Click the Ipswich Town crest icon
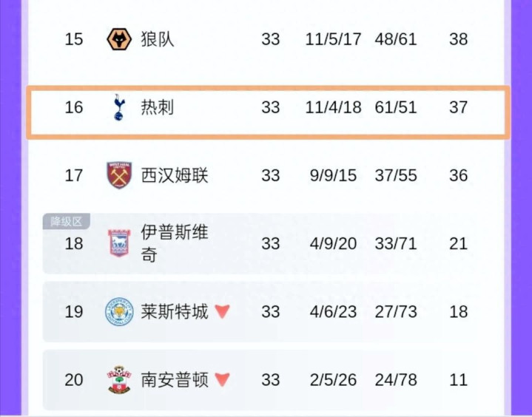Image resolution: width=532 pixels, height=417 pixels. 118,243
